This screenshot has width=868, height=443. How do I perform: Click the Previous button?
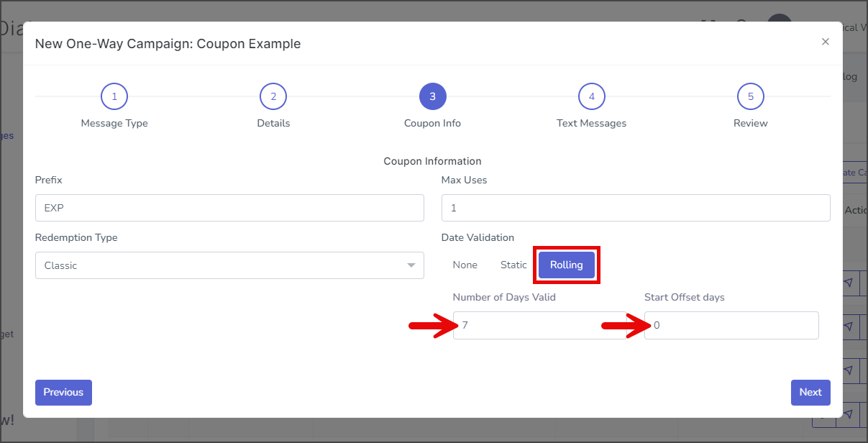coord(63,393)
